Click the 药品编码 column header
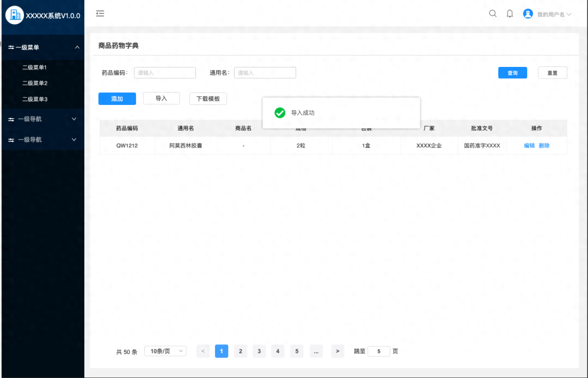Screen dimensions: 588x378 127,128
